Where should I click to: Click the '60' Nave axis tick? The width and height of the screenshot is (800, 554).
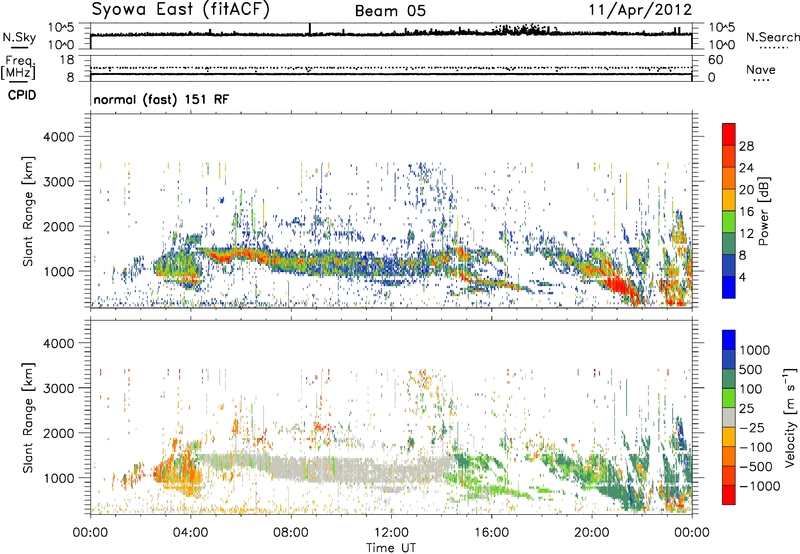coord(715,60)
